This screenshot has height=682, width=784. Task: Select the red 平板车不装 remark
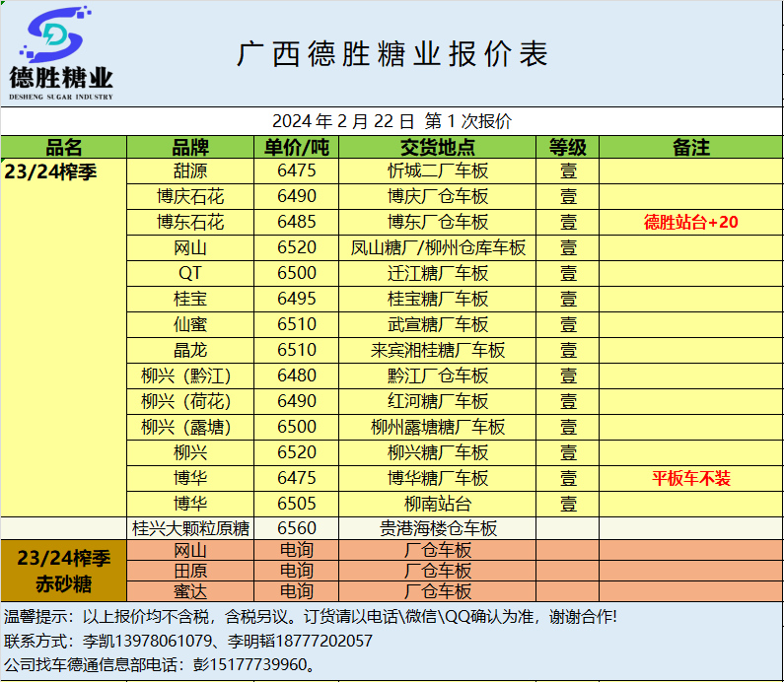coord(690,478)
